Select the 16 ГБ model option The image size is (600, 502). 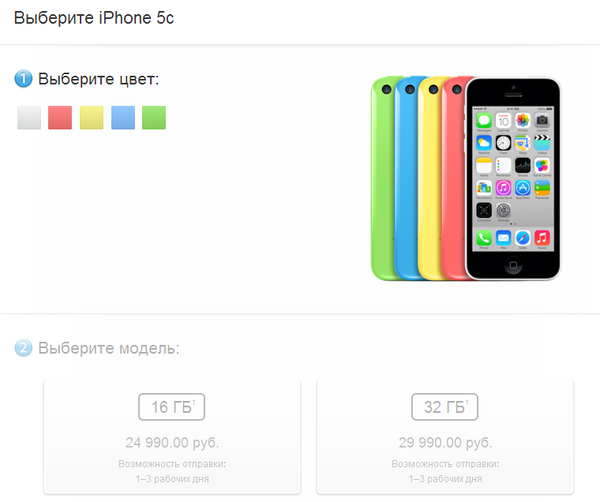[172, 437]
